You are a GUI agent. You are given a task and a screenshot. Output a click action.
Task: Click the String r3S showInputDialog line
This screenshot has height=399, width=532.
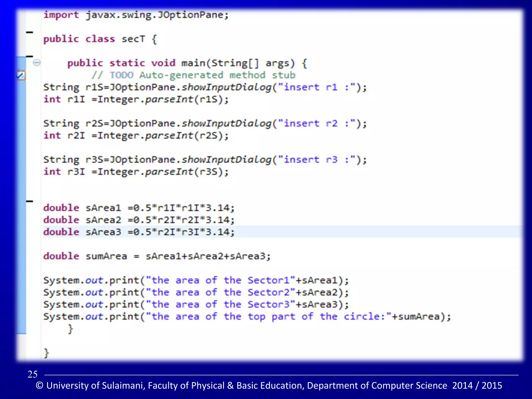coord(205,159)
